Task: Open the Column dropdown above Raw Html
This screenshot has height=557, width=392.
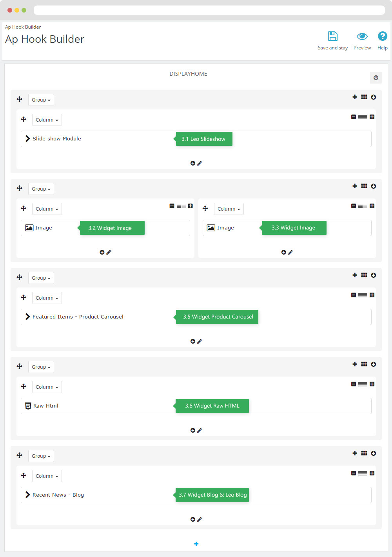Action: [x=47, y=387]
